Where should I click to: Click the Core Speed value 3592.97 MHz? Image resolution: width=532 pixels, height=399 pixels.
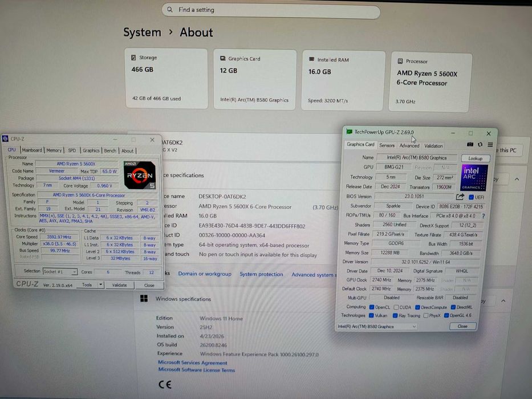59,237
